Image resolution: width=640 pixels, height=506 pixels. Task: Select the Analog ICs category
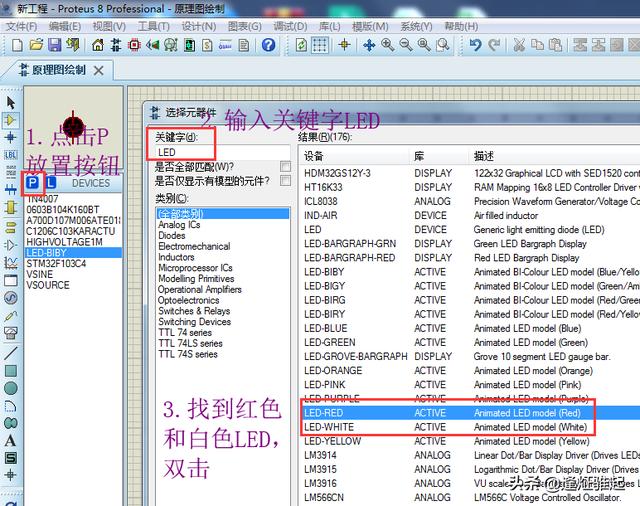[179, 225]
